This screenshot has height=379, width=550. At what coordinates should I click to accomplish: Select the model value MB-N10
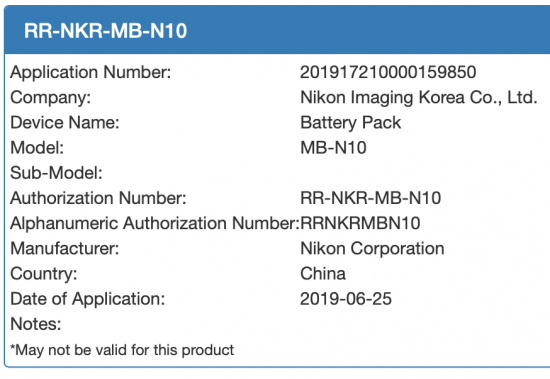click(x=333, y=148)
